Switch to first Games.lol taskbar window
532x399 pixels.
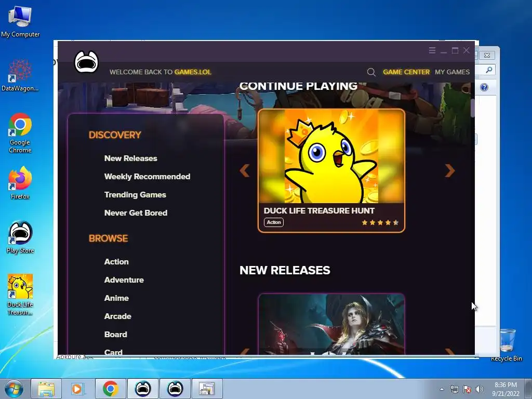143,389
